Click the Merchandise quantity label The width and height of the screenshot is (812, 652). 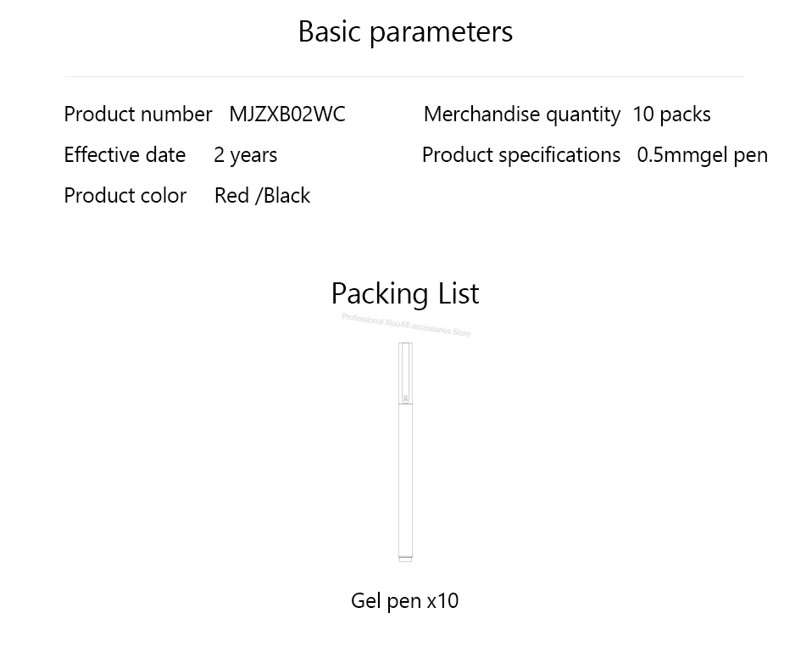[521, 114]
